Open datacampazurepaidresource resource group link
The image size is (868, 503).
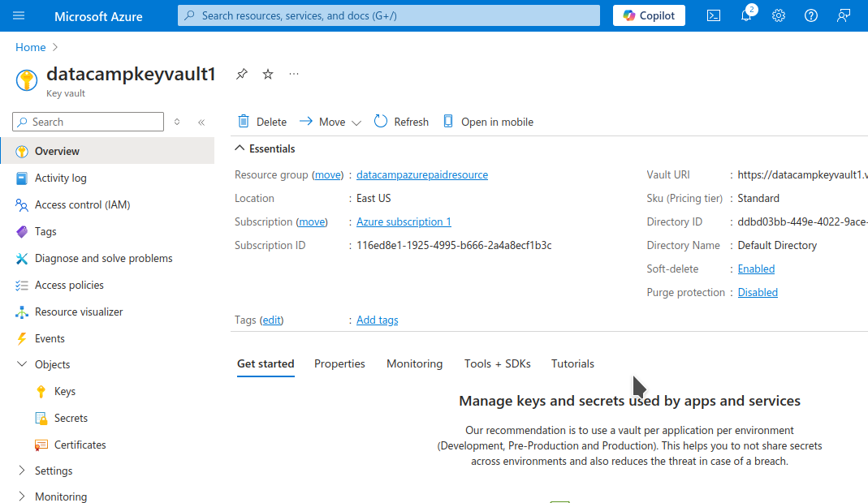point(422,175)
